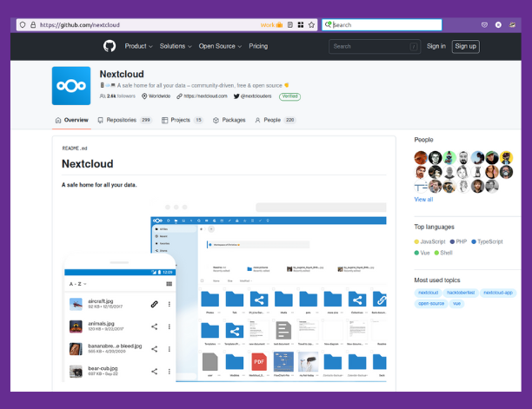Open the A - Z sort dropdown

click(77, 284)
